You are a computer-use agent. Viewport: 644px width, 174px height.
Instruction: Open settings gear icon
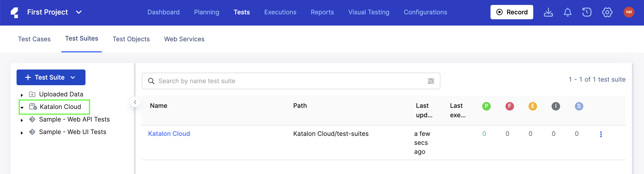[607, 12]
